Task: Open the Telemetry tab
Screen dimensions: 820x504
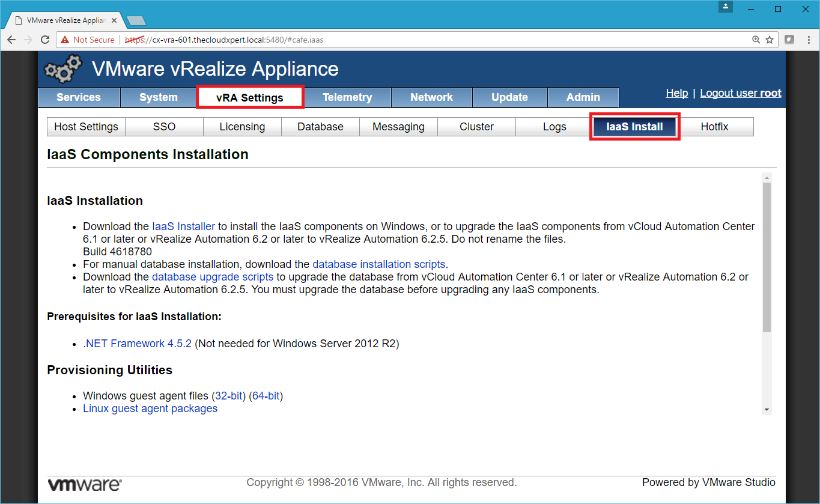Action: (x=347, y=97)
